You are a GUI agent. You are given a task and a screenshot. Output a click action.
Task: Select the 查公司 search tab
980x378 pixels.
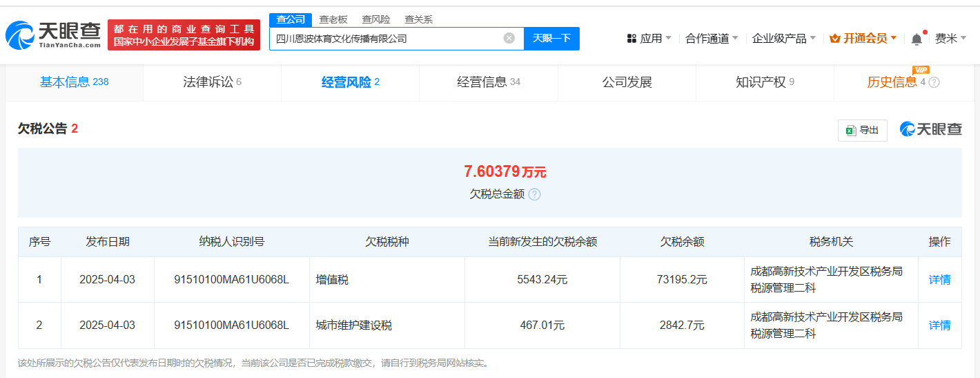291,19
